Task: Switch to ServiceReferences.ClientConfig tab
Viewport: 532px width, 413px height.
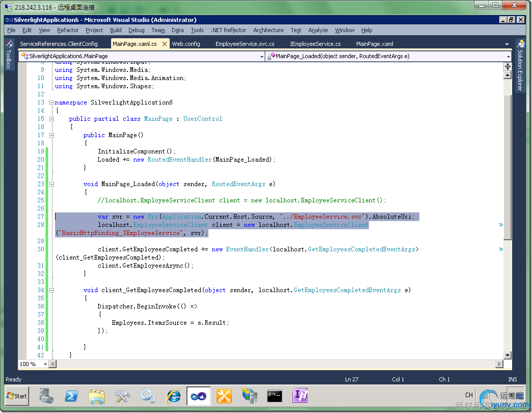Action: tap(59, 44)
